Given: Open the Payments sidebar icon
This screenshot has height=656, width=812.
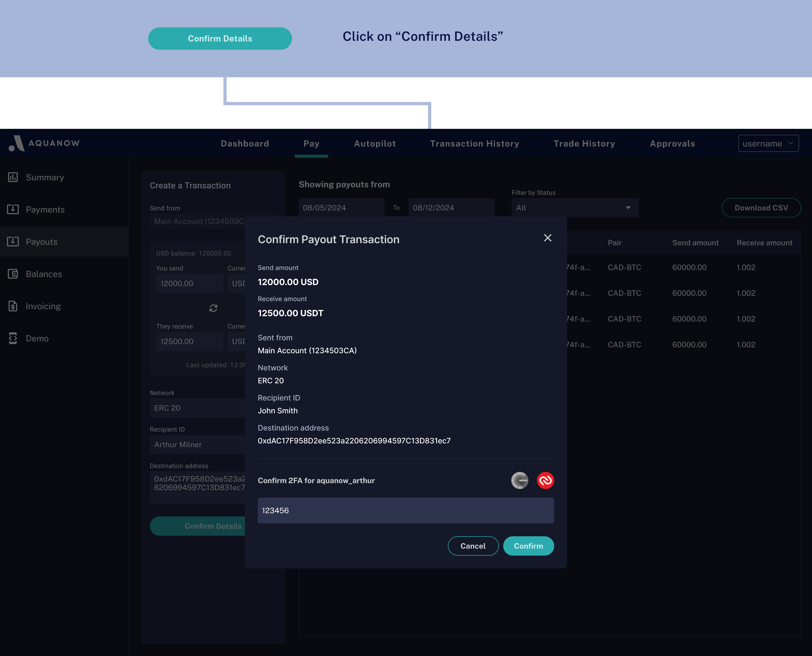Looking at the screenshot, I should point(13,209).
